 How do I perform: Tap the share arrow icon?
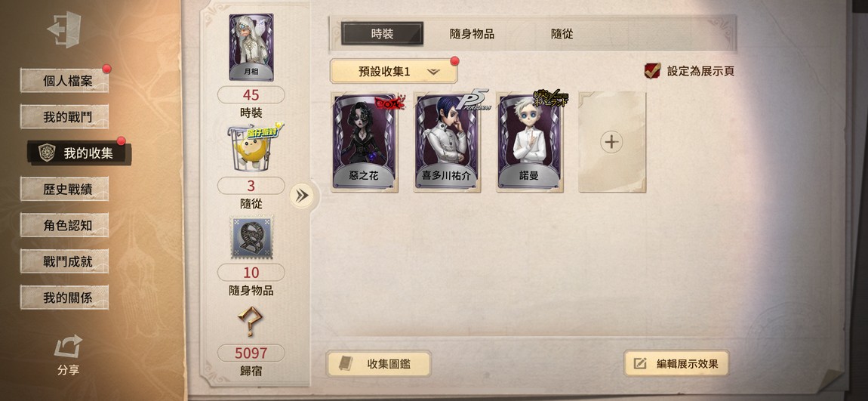(68, 347)
